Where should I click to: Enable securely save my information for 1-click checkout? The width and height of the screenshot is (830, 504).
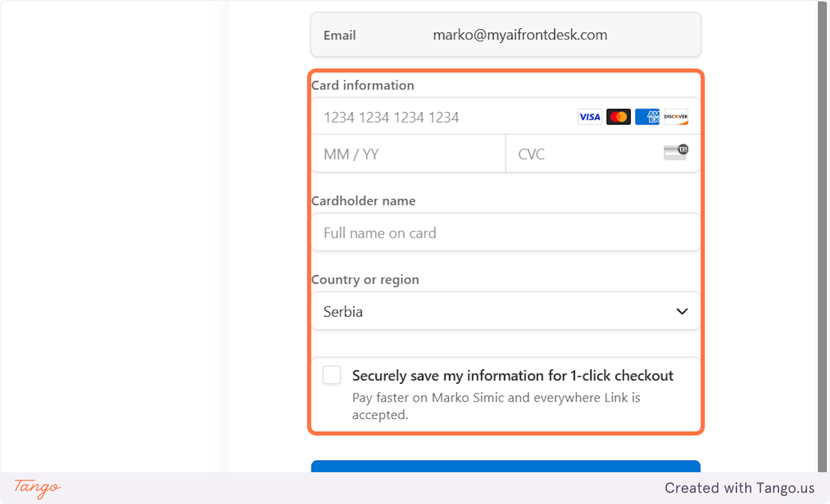click(x=331, y=375)
